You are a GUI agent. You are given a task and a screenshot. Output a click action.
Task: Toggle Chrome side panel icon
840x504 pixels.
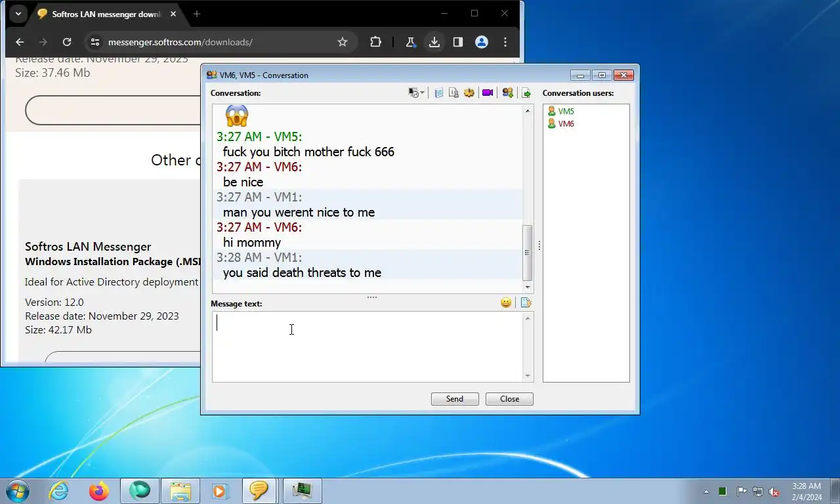pos(458,42)
